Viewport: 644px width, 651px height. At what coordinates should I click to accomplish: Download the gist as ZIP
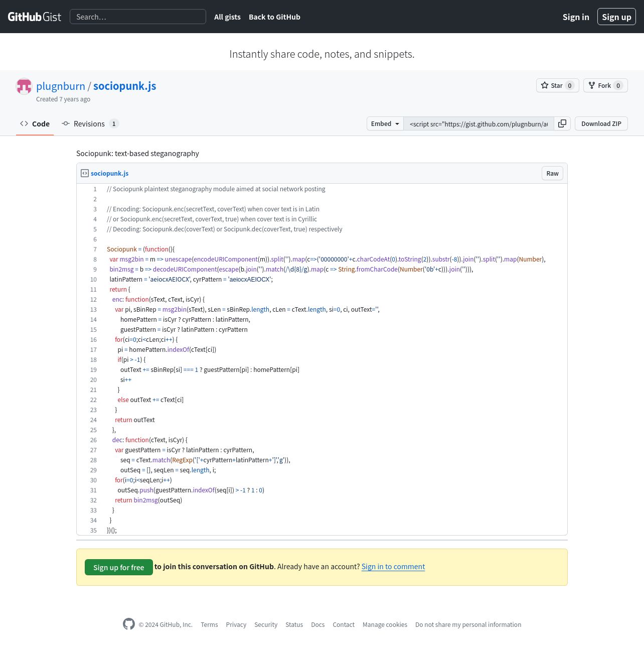[x=601, y=123]
